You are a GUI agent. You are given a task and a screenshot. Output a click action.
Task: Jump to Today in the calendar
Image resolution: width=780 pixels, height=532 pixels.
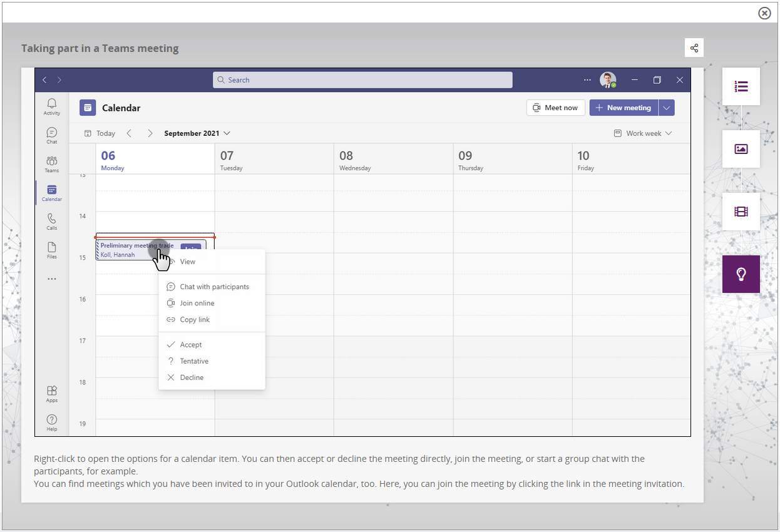(100, 133)
